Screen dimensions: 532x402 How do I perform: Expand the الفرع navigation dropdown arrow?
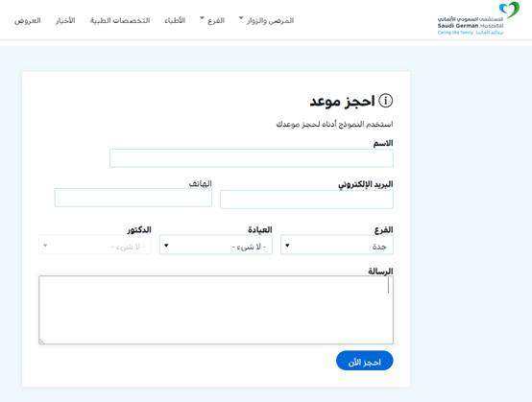tap(202, 17)
